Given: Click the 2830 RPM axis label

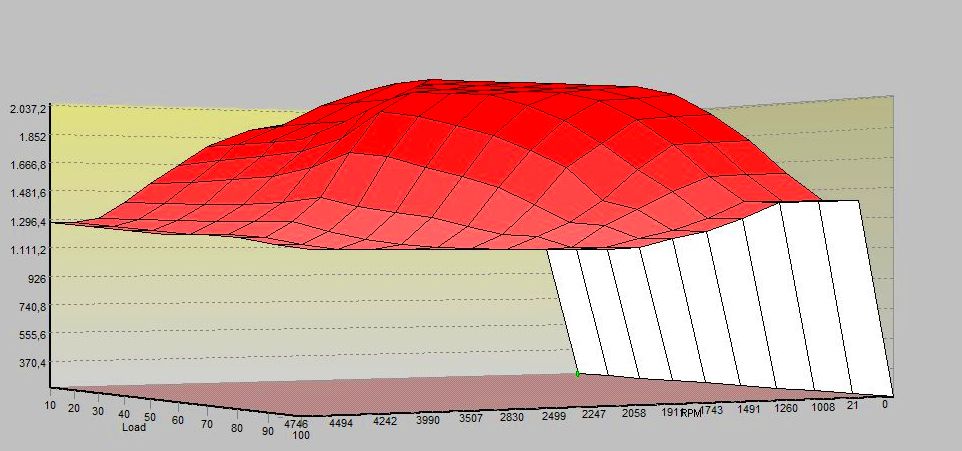Looking at the screenshot, I should point(512,417).
